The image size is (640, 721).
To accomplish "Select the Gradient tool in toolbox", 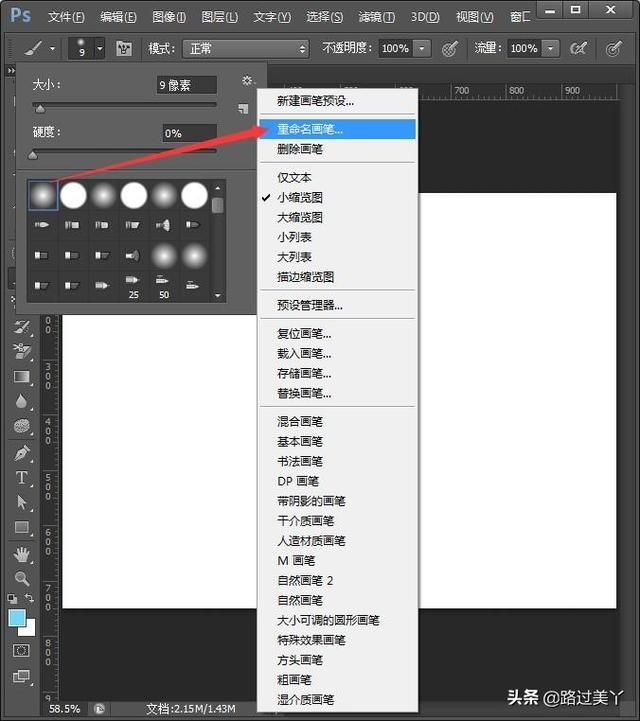I will [22, 377].
